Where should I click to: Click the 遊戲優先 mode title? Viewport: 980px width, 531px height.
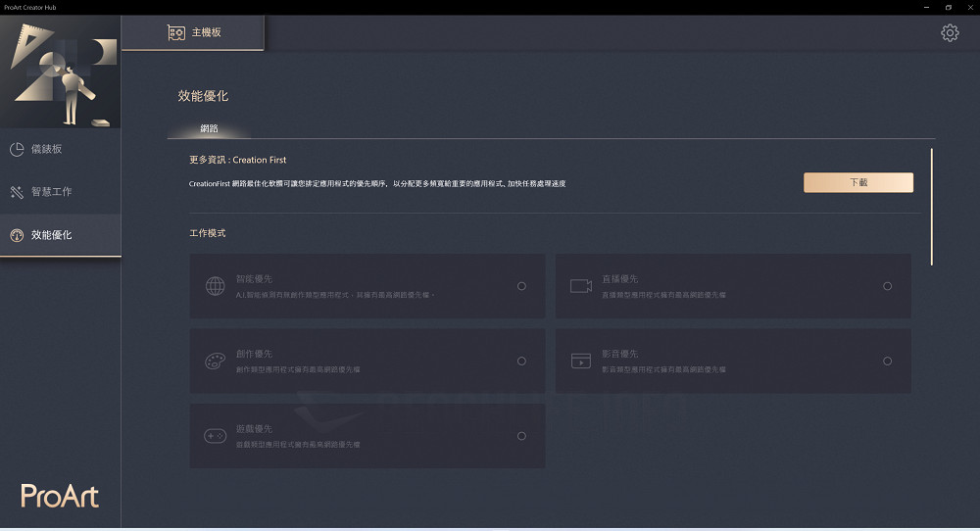click(254, 428)
